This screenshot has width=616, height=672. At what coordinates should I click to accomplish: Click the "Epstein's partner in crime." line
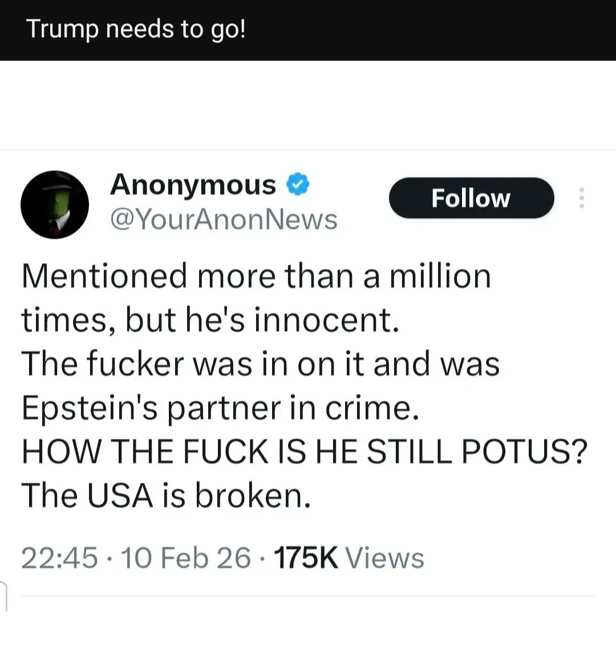pos(220,407)
